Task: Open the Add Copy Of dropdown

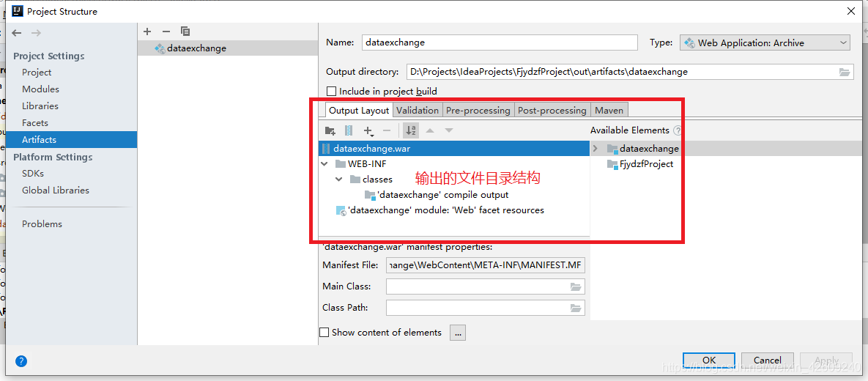Action: (368, 130)
